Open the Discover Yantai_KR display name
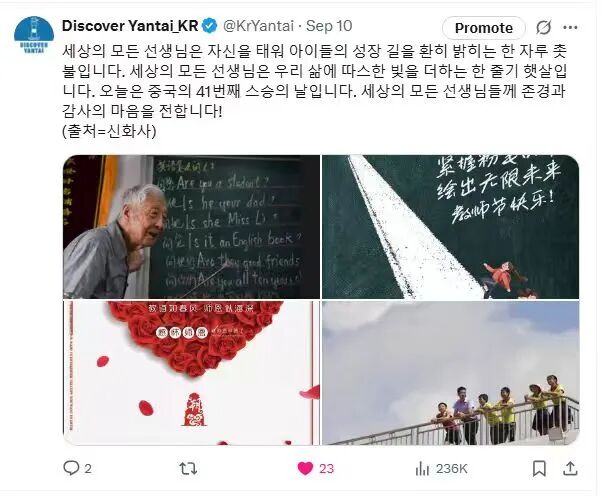604x496 pixels. [130, 26]
